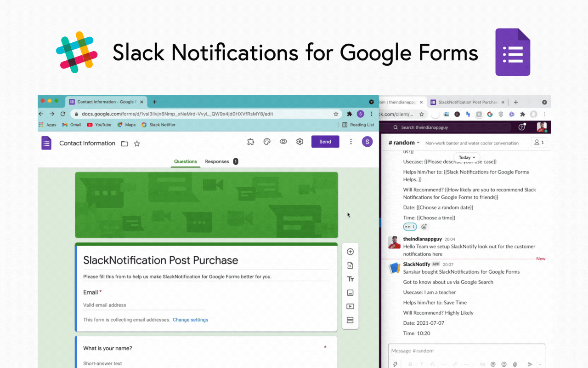The width and height of the screenshot is (588, 368).
Task: Open Slack shortcuts lightning icon
Action: pyautogui.click(x=396, y=364)
